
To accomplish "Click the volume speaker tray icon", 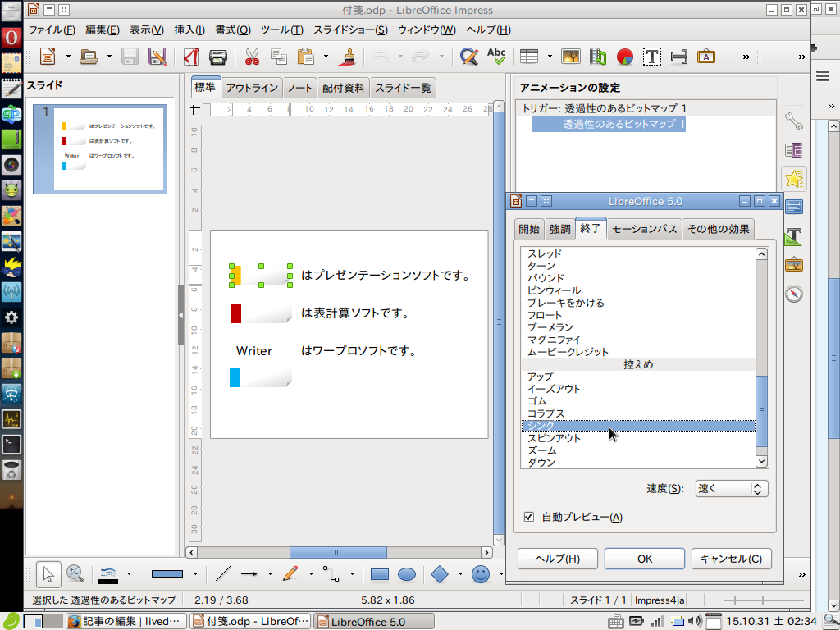I will click(x=695, y=622).
